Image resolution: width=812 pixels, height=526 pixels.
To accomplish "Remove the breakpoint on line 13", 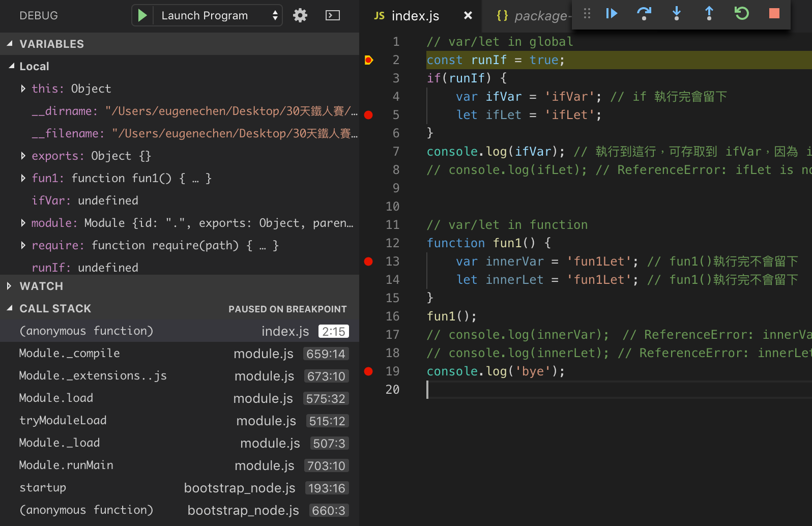I will point(369,261).
